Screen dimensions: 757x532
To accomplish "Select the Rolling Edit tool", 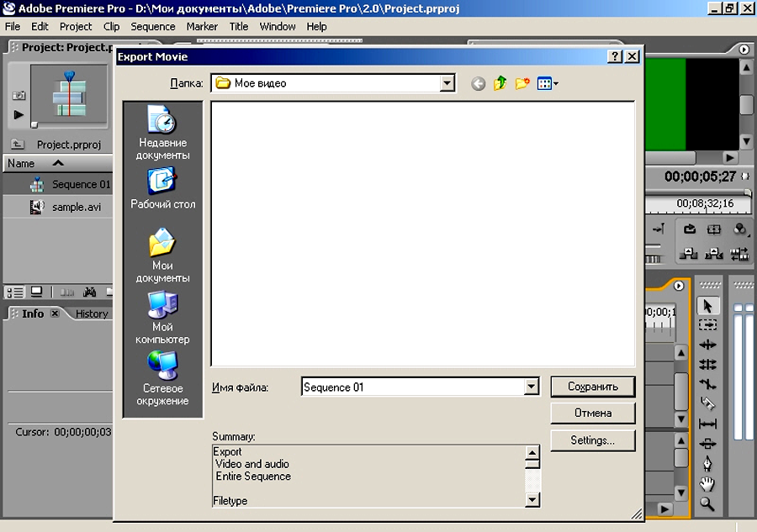I will (x=707, y=365).
